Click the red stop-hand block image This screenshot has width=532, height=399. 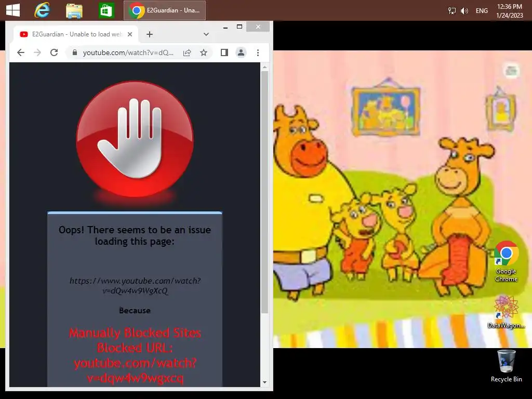[135, 139]
